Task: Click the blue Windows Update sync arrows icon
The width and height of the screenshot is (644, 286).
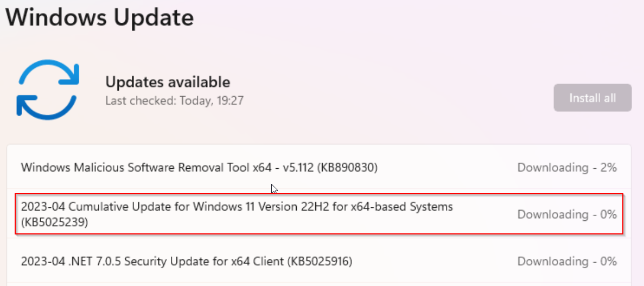Action: point(48,90)
